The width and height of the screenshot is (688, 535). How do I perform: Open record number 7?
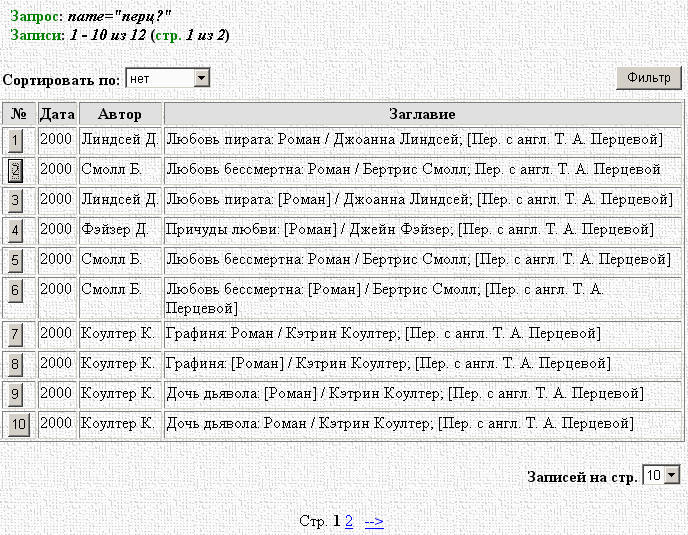click(x=16, y=334)
